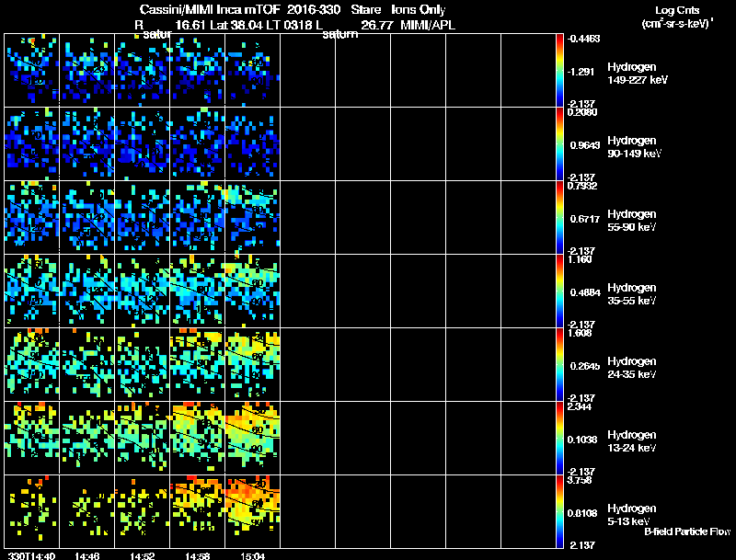This screenshot has height=560, width=736.
Task: Pick the 35-55 keV hydrogen panel at 14:40
Action: (32, 291)
